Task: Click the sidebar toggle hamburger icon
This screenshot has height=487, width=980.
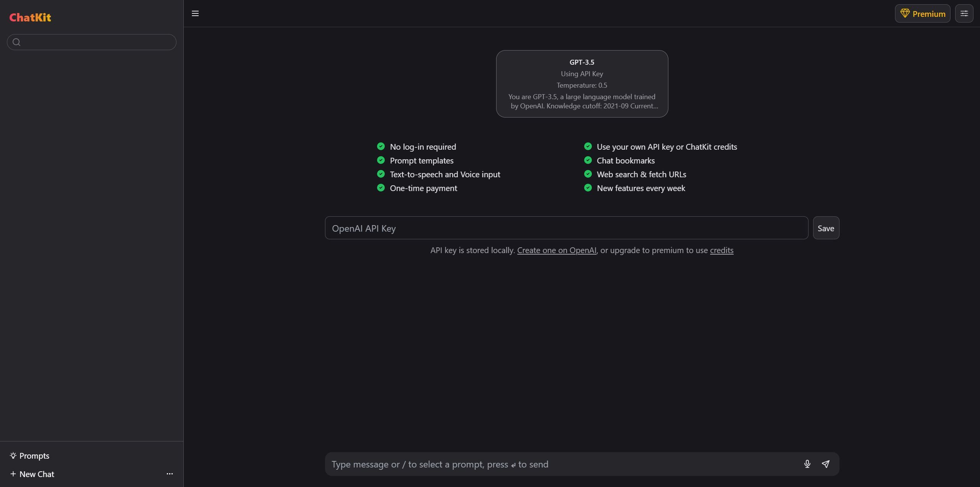Action: click(195, 13)
